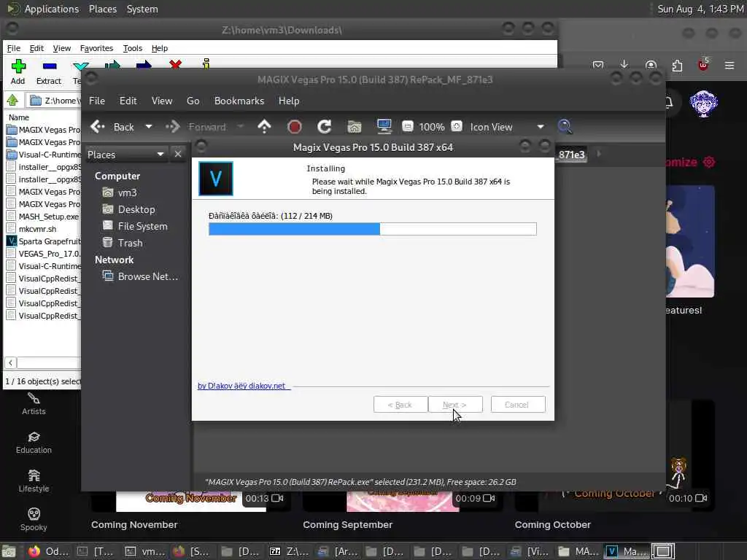
Task: Click the Add icon in 7-Zip toolbar
Action: click(18, 66)
